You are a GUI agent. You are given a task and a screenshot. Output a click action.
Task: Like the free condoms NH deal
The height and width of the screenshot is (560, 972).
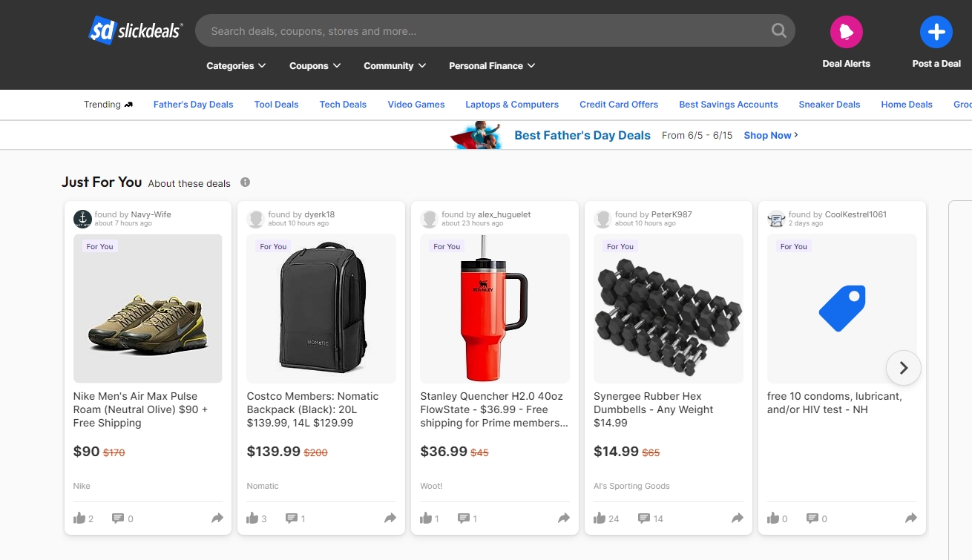click(x=774, y=518)
